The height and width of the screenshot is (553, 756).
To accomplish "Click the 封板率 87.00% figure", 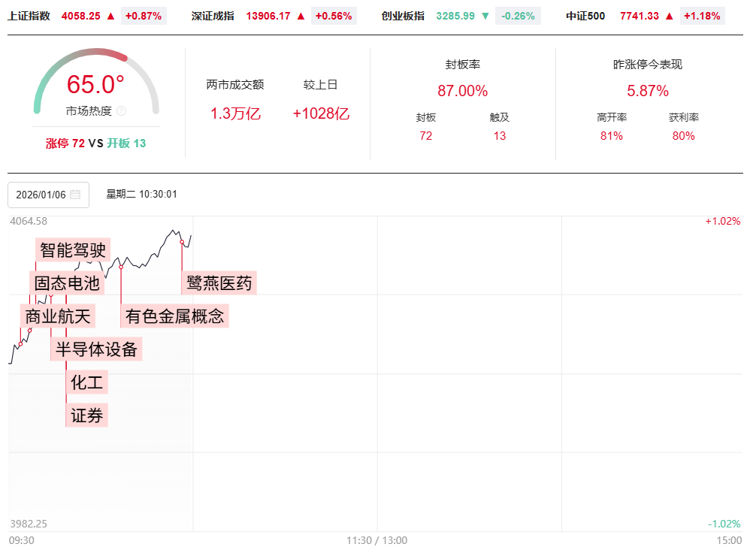I will coord(462,91).
